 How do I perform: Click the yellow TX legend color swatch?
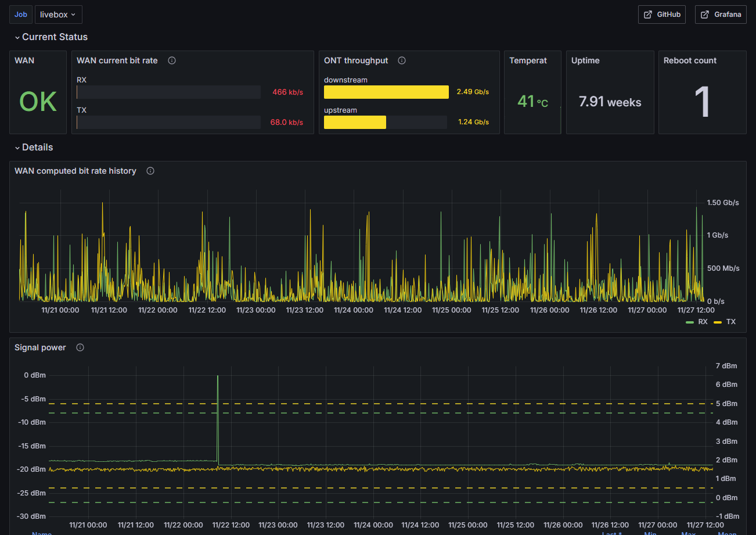718,322
